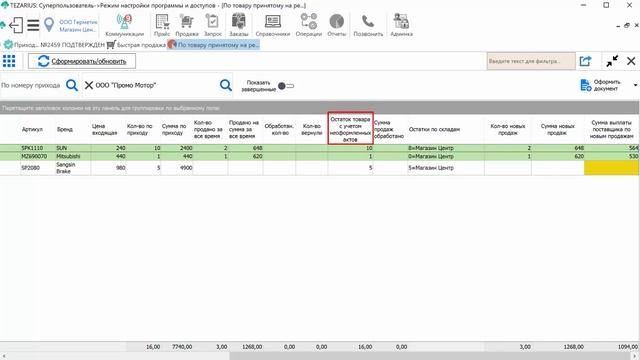Sort by Сумма новых продаж column

tap(558, 129)
